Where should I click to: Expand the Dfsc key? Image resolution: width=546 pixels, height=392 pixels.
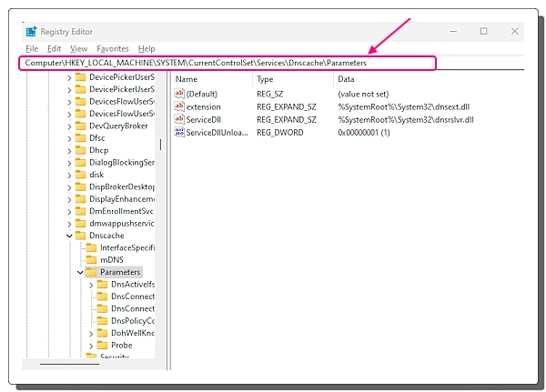69,138
